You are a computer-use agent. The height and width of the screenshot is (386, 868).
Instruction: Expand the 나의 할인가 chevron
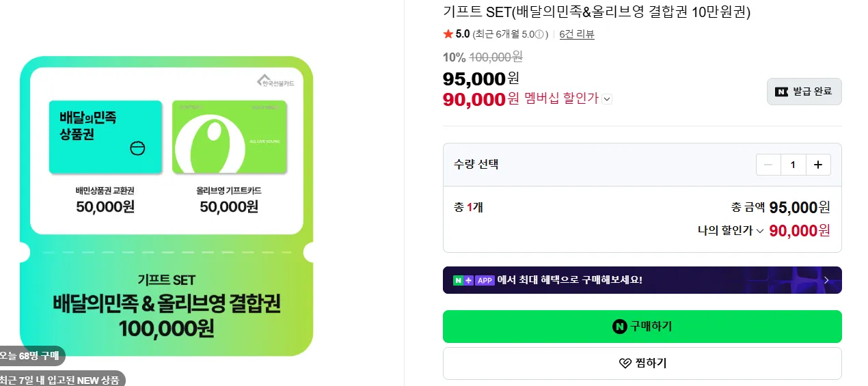(x=759, y=231)
